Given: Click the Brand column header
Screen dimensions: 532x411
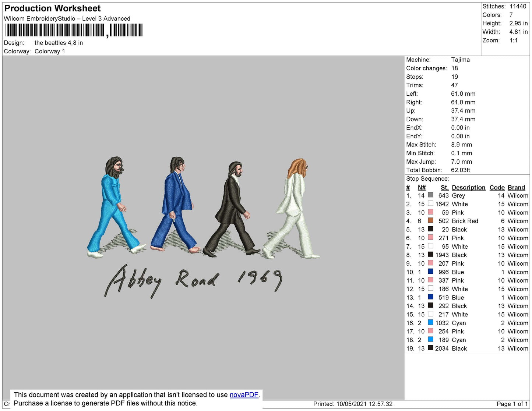Looking at the screenshot, I should (x=517, y=187).
